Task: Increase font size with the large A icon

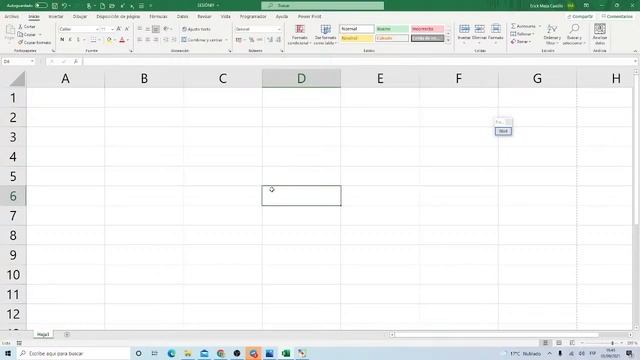Action: (x=119, y=29)
